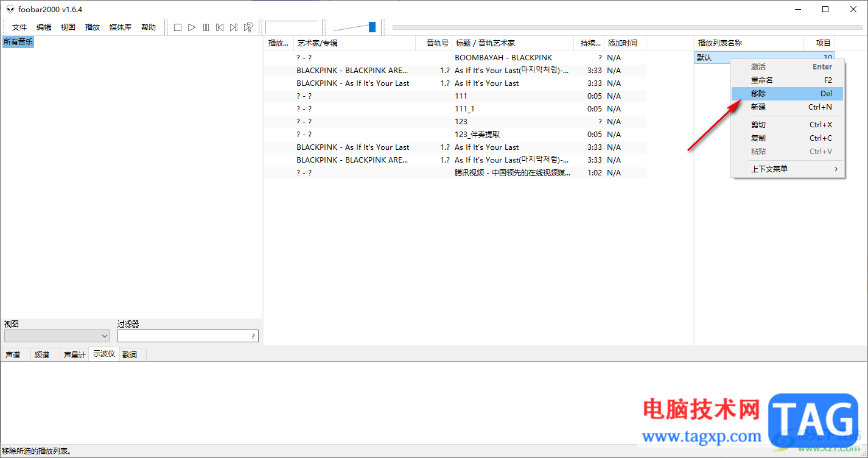Open the 播放 menu
868x458 pixels.
93,27
